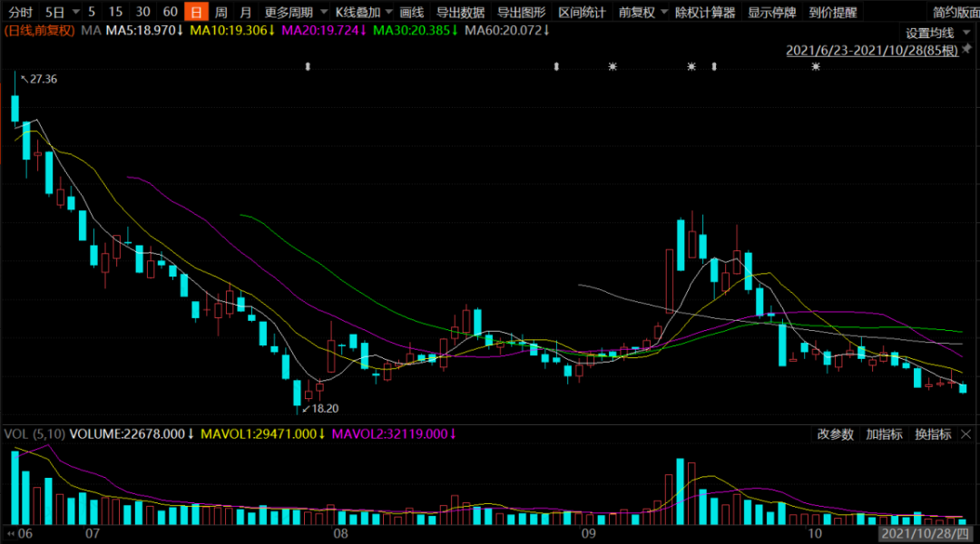Viewport: 980px width, 544px height.
Task: Click the star marker above the September peak
Action: click(691, 66)
